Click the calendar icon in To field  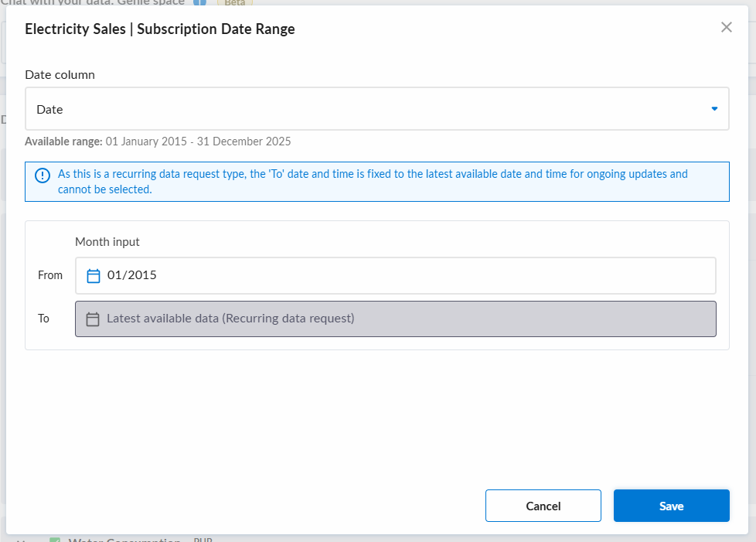[x=93, y=319]
